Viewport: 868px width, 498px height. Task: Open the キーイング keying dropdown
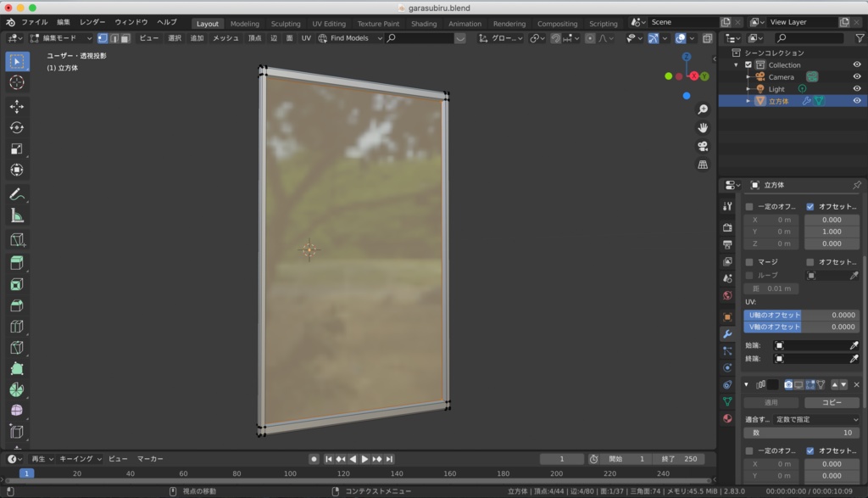tap(81, 459)
